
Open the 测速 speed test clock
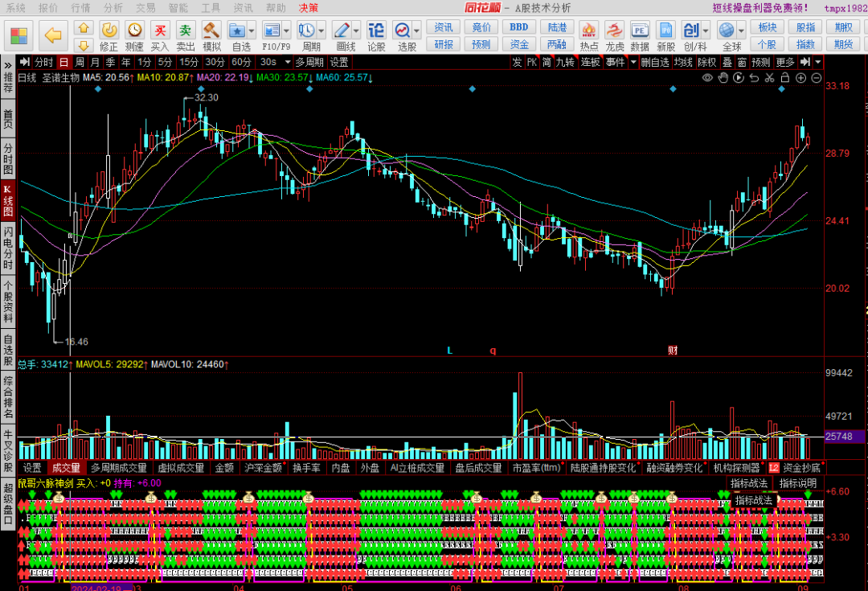(x=134, y=36)
